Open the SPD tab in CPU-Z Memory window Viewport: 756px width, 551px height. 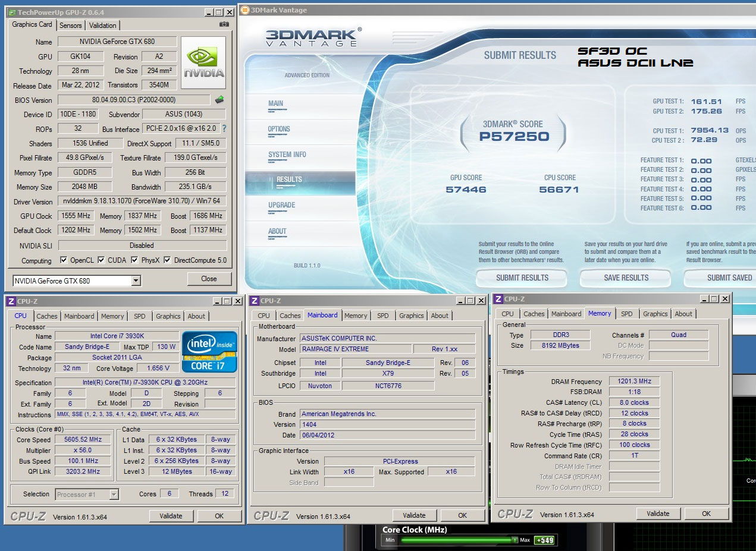pyautogui.click(x=626, y=314)
